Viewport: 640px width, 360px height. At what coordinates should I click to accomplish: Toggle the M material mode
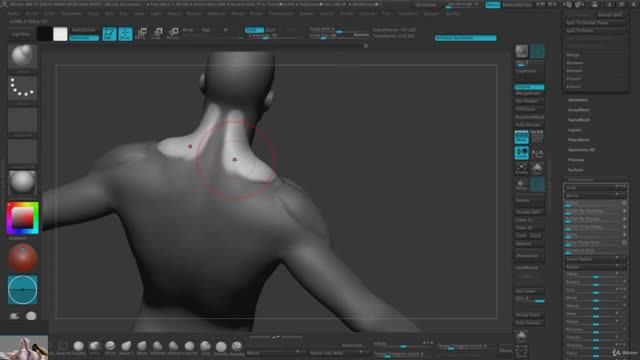click(x=225, y=30)
